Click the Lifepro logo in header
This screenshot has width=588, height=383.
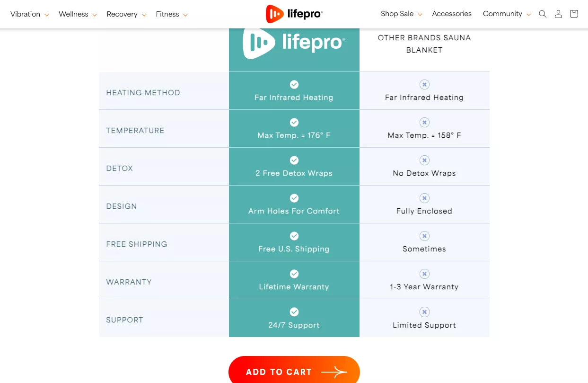(294, 14)
